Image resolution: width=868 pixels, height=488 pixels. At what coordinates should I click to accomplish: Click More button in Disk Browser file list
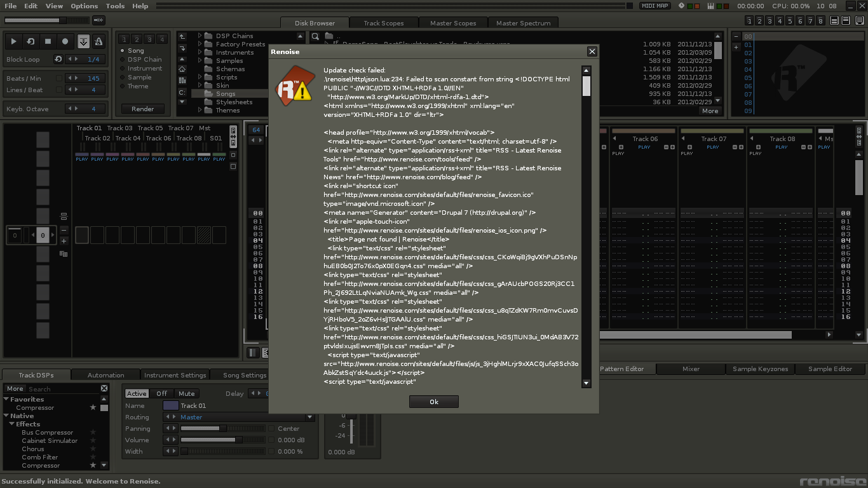[710, 111]
